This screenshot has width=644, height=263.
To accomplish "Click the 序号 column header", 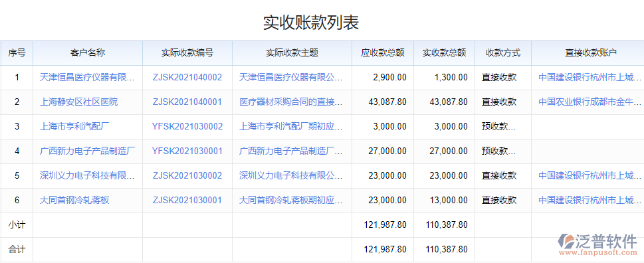I will point(17,52).
